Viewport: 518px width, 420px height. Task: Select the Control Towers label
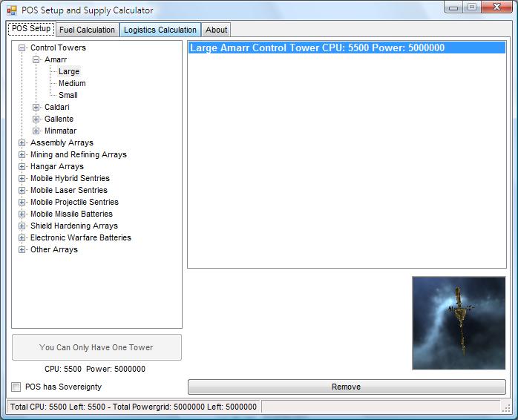click(x=58, y=47)
